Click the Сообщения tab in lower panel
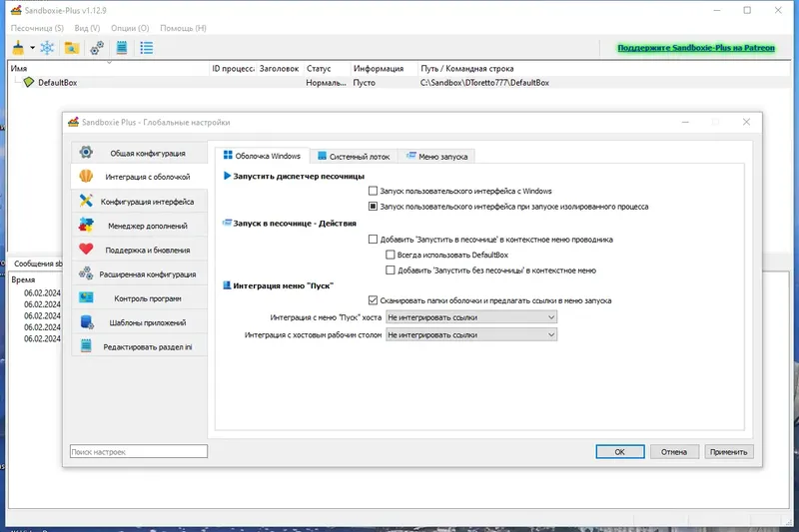799x532 pixels. pos(37,264)
